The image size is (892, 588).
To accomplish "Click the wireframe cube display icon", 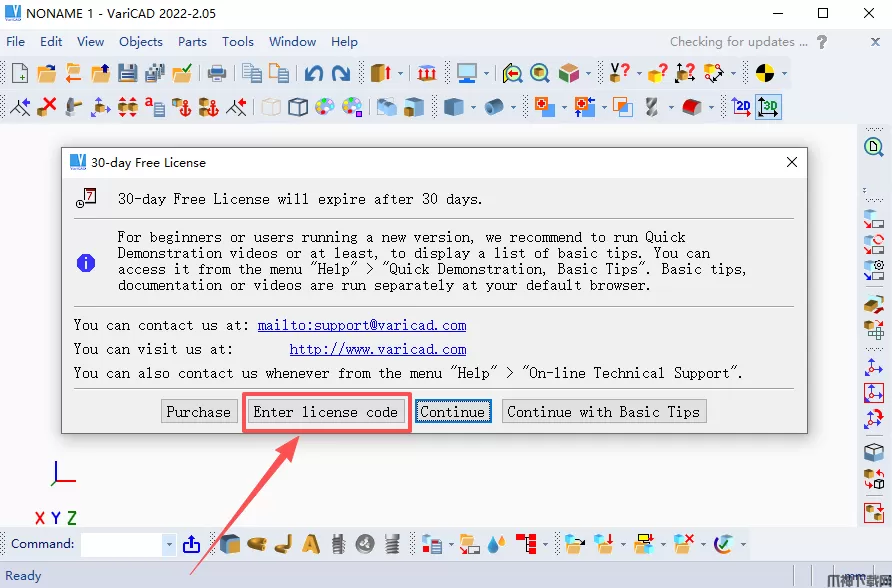I will tap(298, 106).
